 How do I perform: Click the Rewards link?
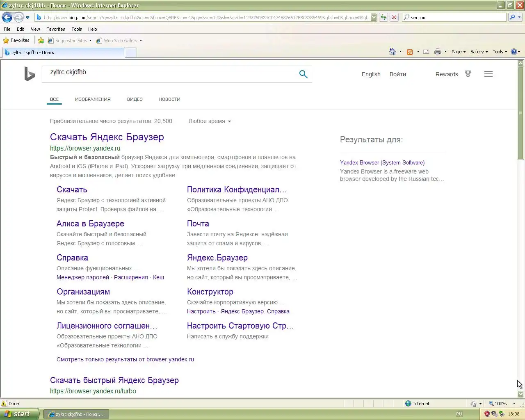tap(447, 74)
